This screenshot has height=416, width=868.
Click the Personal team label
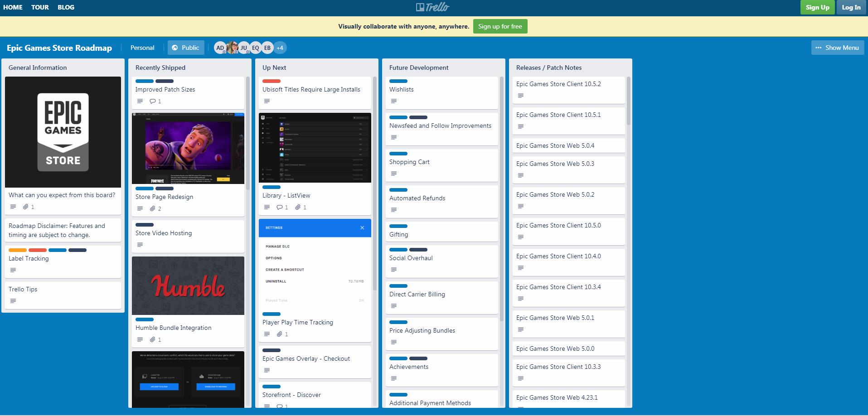[x=142, y=48]
